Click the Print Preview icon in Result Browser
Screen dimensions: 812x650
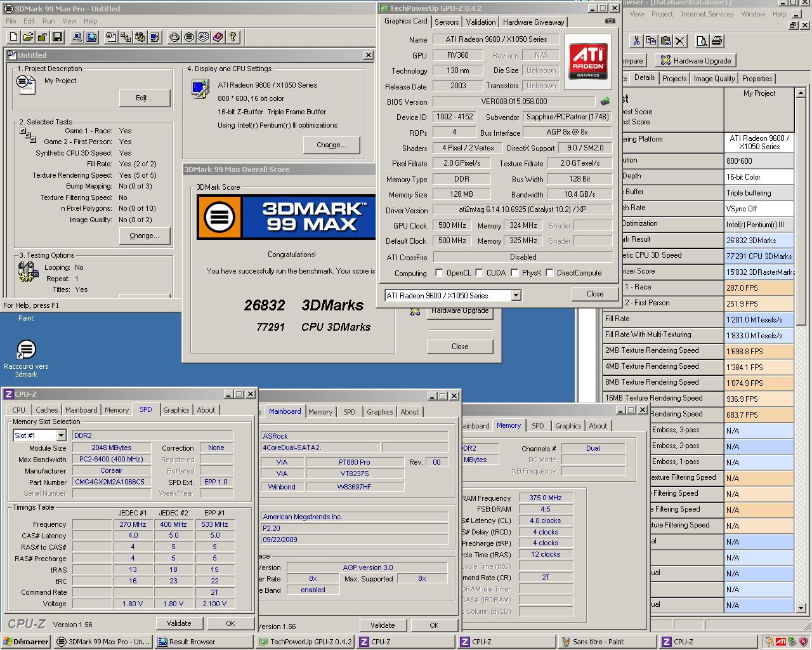(702, 41)
